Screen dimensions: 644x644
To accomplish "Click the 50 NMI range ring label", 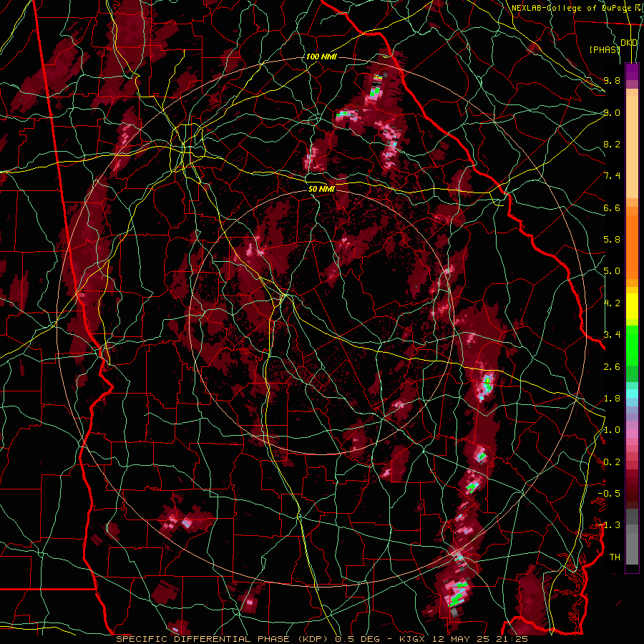I will pyautogui.click(x=321, y=189).
